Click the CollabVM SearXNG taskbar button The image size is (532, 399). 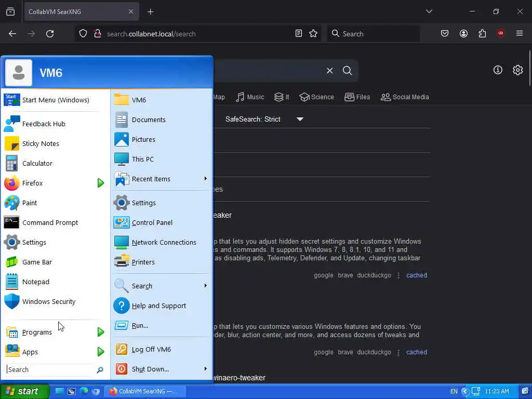tap(145, 392)
